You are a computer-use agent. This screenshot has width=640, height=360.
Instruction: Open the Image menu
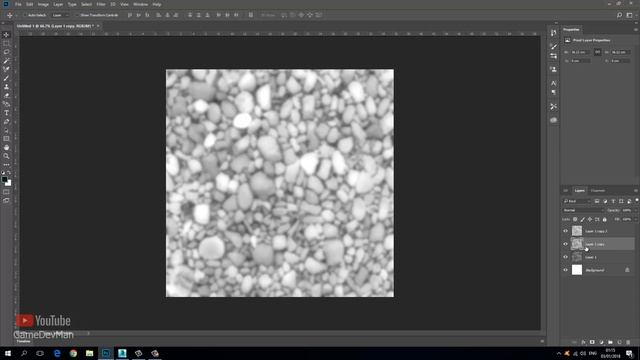[43, 4]
